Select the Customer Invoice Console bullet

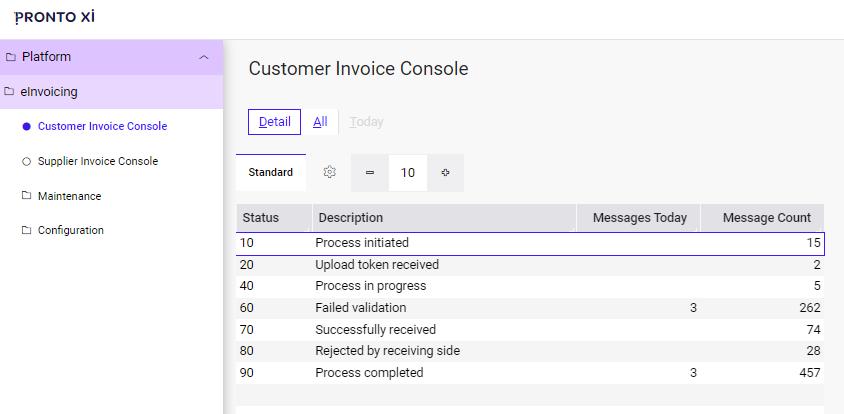coord(27,127)
